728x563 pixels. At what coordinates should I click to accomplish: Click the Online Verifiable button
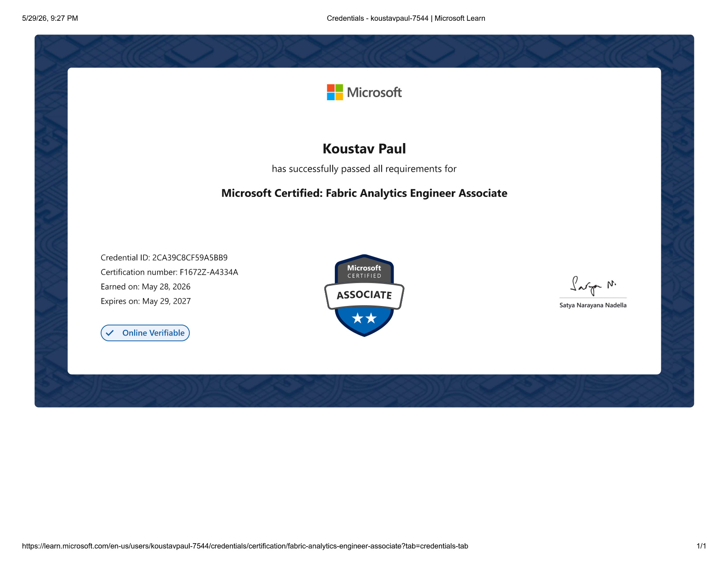(145, 333)
